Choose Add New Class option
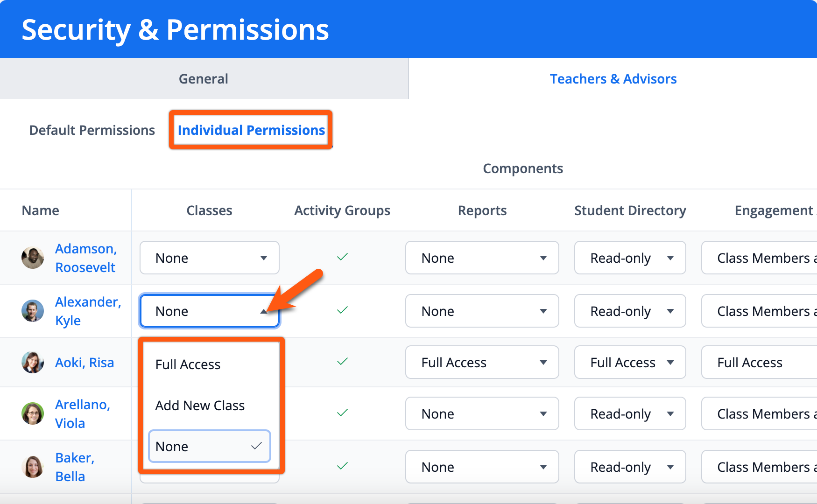The height and width of the screenshot is (504, 817). point(209,406)
